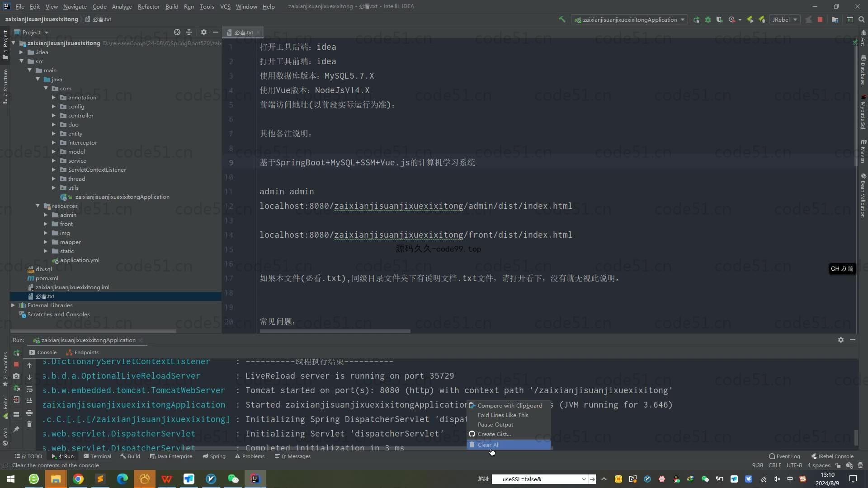Click the address field showing useSSL=false&
Image resolution: width=868 pixels, height=488 pixels.
pos(539,479)
